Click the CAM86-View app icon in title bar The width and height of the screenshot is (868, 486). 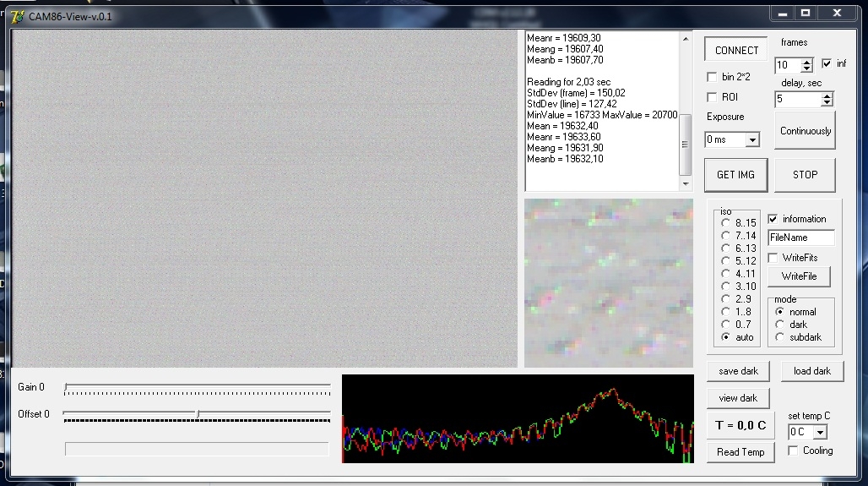tap(18, 17)
